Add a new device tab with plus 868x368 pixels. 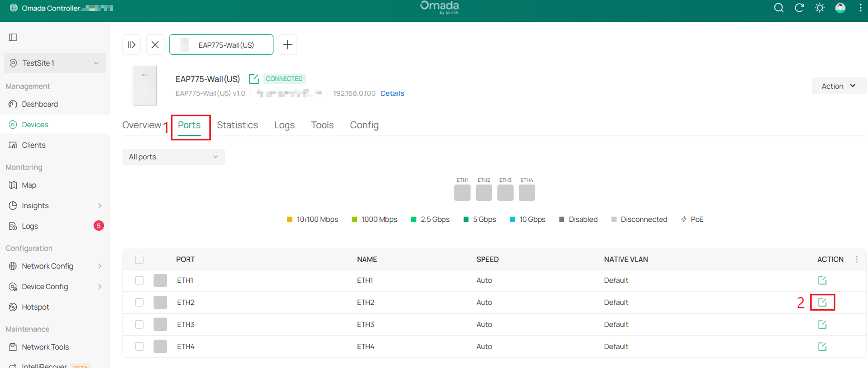288,45
